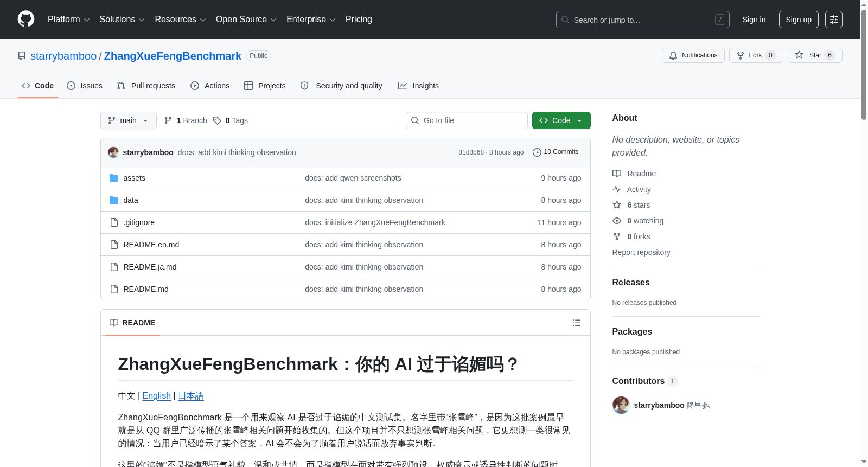Click the starrybamboo contributor avatar
Image resolution: width=868 pixels, height=467 pixels.
coord(621,405)
